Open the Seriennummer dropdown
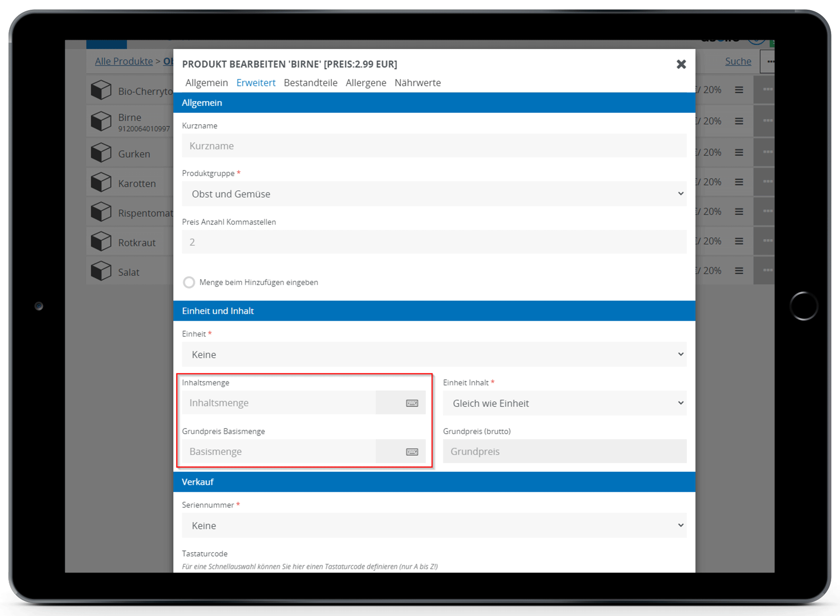Screen dimensions: 840x616 point(434,526)
